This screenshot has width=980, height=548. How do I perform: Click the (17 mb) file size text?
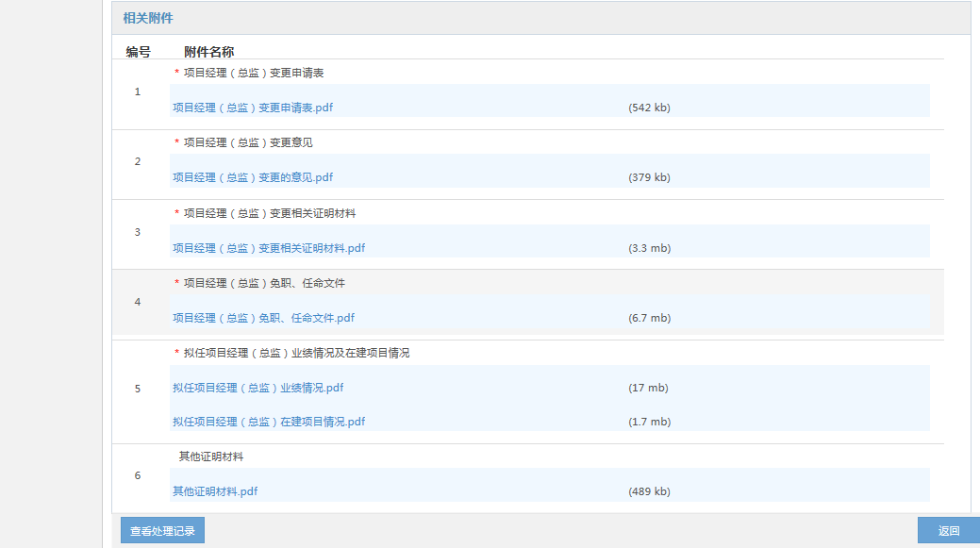tap(648, 388)
